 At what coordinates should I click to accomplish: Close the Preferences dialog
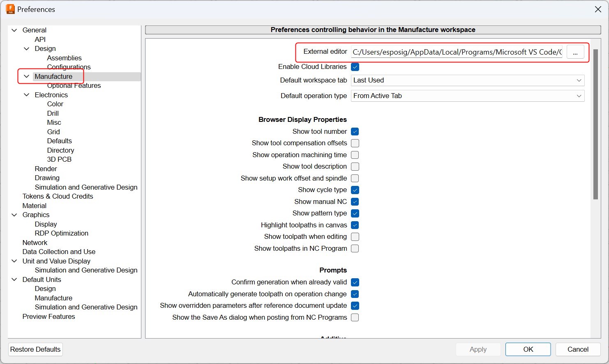pyautogui.click(x=598, y=9)
